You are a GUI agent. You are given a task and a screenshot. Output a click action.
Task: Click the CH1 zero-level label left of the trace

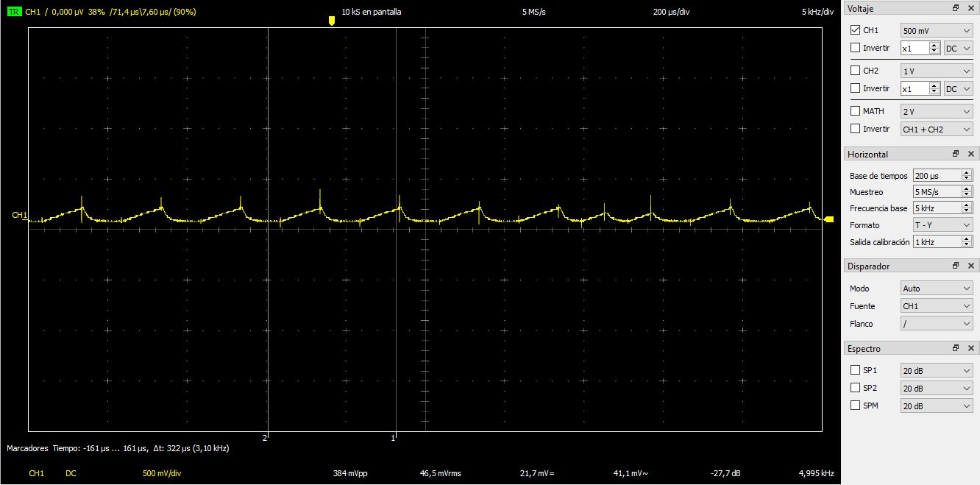click(x=20, y=215)
